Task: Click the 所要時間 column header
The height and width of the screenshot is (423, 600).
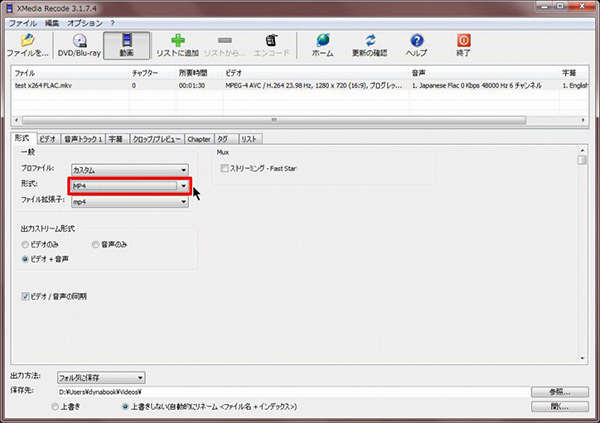Action: point(199,73)
